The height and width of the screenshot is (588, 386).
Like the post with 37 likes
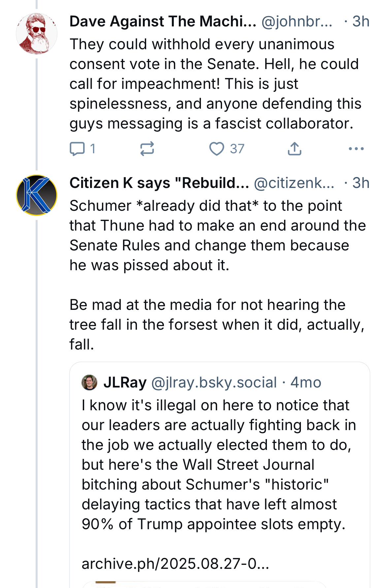[x=217, y=149]
